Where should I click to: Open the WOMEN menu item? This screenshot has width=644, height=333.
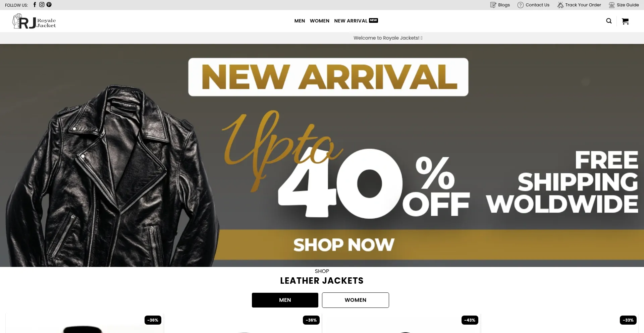(320, 21)
